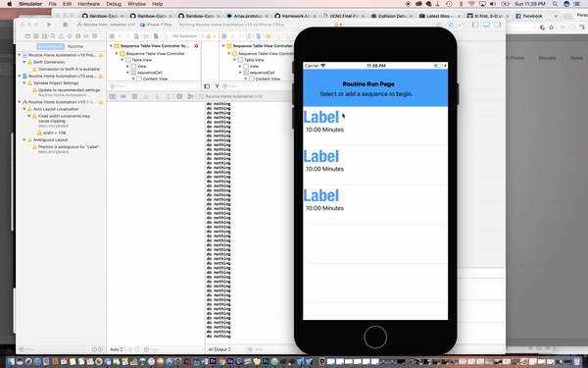Image resolution: width=588 pixels, height=368 pixels.
Task: Open the Window menu
Action: click(136, 4)
